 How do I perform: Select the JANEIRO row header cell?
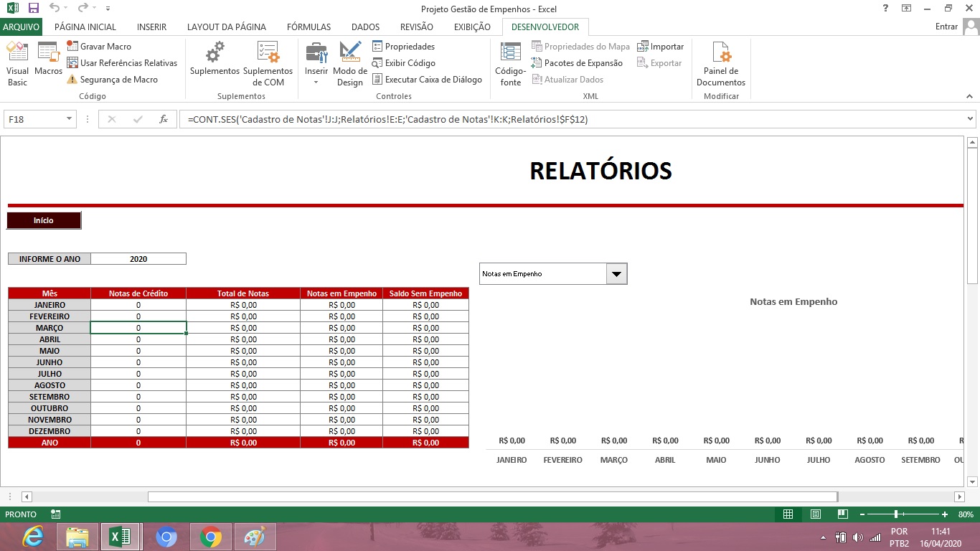[50, 305]
